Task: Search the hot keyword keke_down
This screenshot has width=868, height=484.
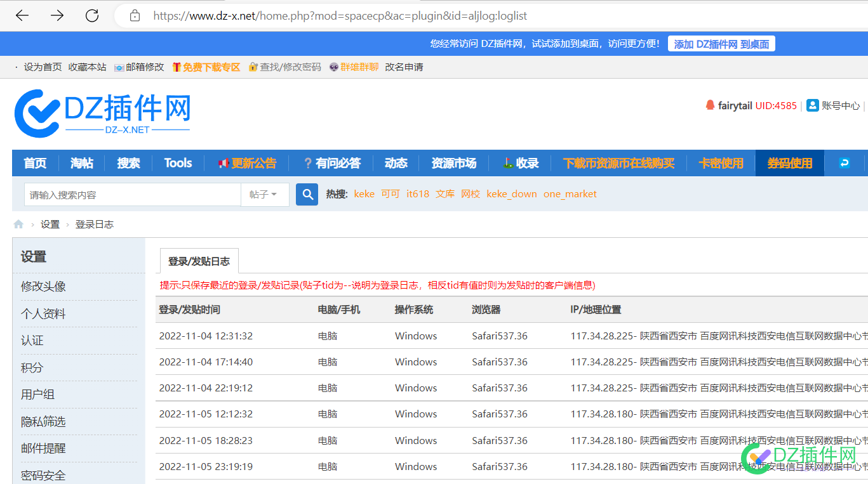Action: coord(512,194)
